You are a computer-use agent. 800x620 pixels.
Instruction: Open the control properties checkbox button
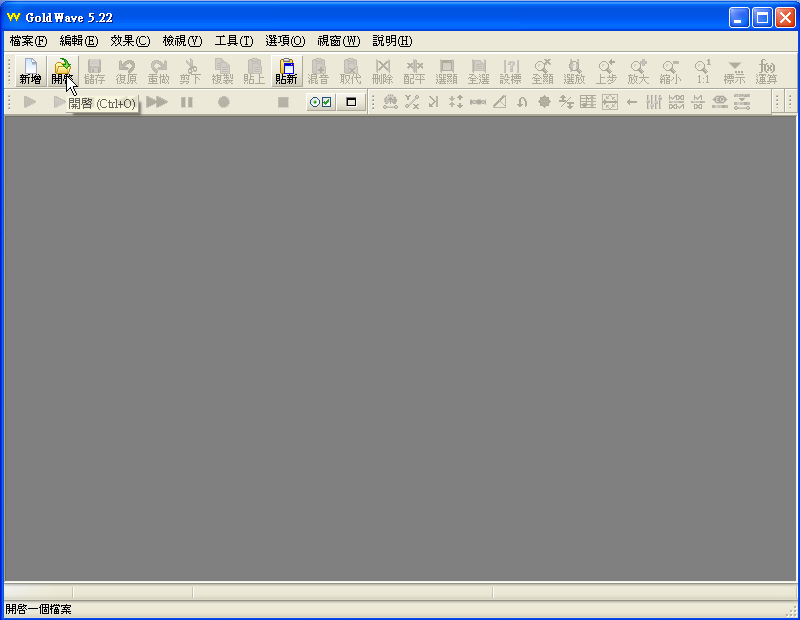pyautogui.click(x=320, y=102)
